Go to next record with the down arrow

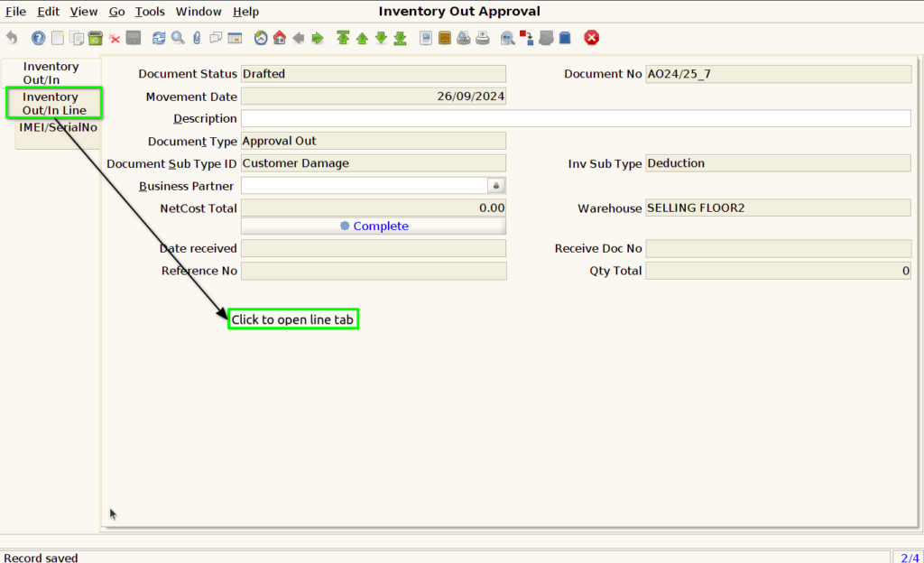tap(382, 38)
